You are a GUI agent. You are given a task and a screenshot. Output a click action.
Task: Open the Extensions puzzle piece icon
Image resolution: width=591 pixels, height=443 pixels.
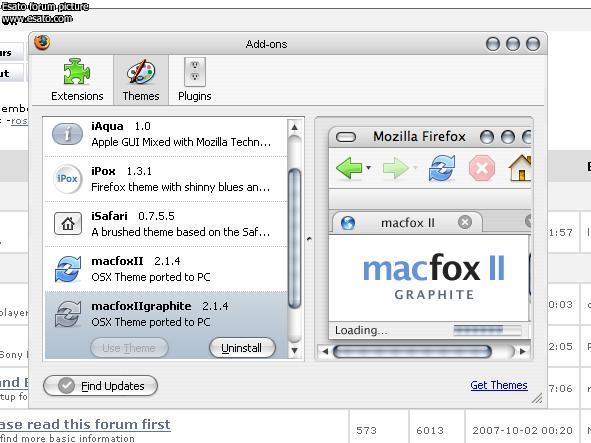click(77, 72)
